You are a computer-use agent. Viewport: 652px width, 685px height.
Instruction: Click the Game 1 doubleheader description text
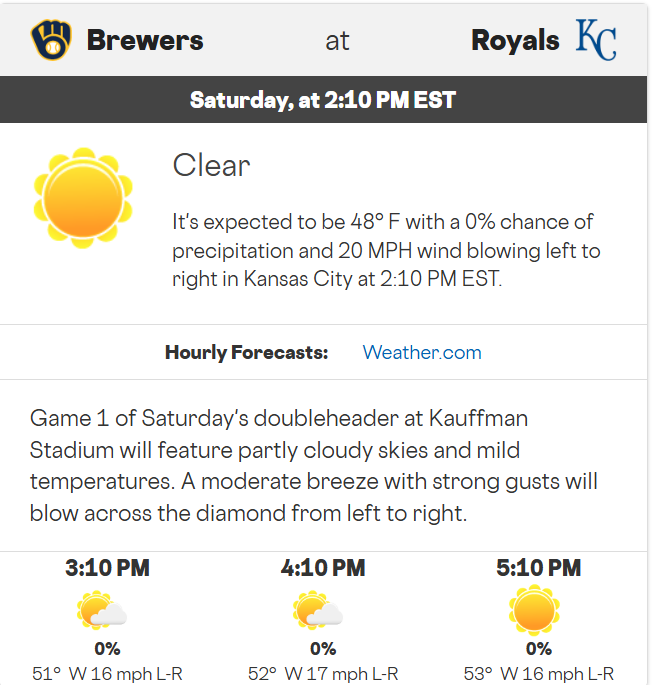coord(314,466)
